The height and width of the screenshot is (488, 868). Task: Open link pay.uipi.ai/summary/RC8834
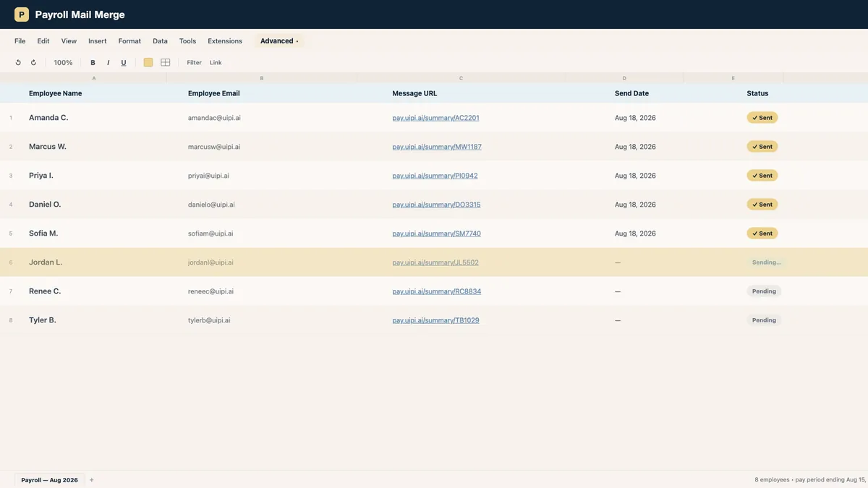[x=436, y=291]
